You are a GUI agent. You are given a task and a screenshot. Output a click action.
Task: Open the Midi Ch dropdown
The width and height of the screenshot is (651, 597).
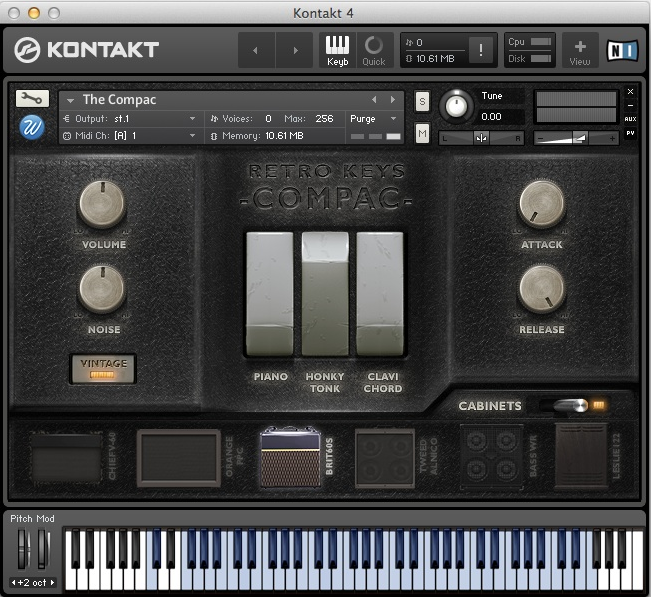point(130,136)
